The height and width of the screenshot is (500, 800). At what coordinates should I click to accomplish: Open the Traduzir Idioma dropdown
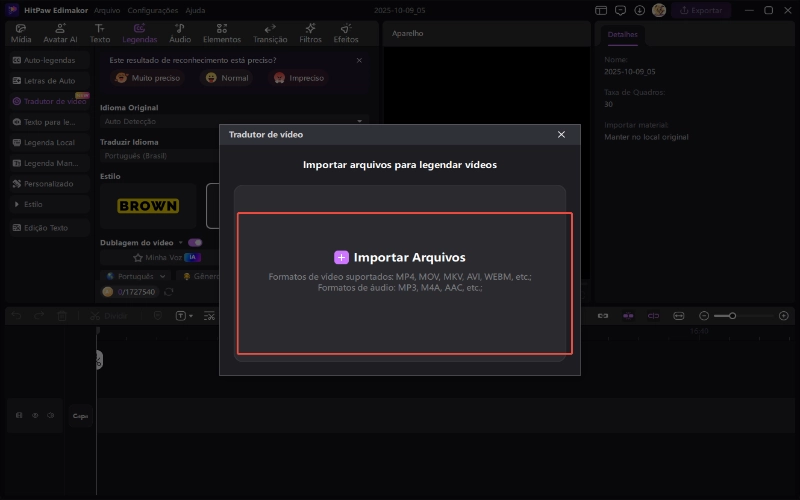click(x=160, y=156)
